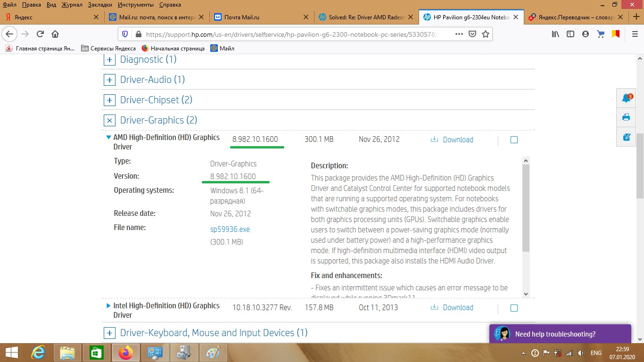The image size is (644, 362).
Task: Tick the AMD graphics driver checkbox
Action: click(x=514, y=140)
